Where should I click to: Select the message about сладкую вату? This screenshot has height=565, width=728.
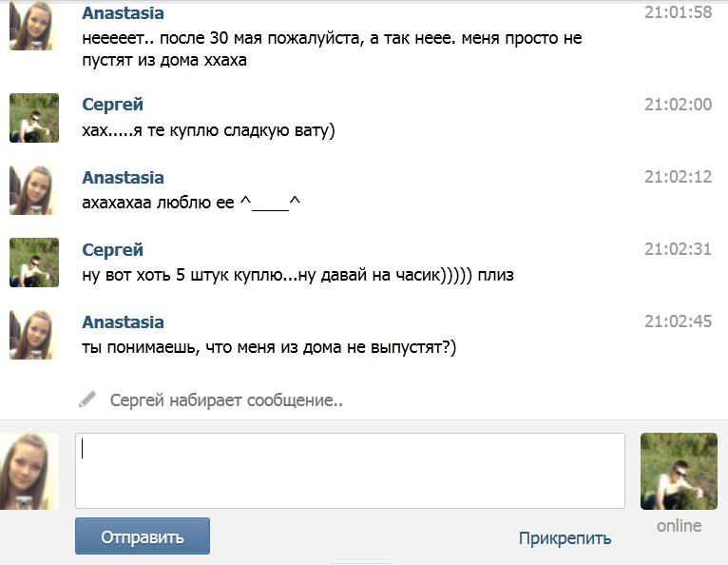(x=208, y=130)
